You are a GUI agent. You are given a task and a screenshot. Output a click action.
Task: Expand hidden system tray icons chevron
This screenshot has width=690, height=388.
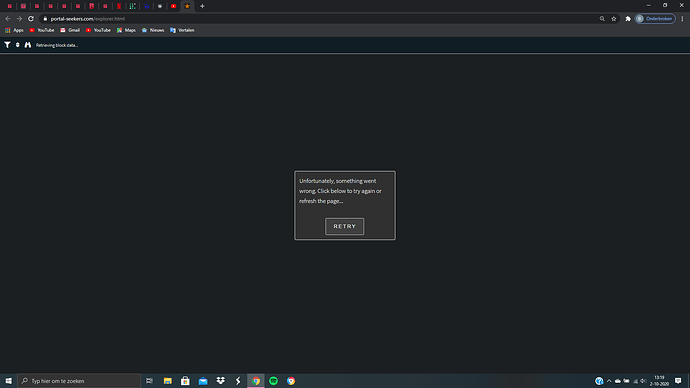(x=609, y=381)
